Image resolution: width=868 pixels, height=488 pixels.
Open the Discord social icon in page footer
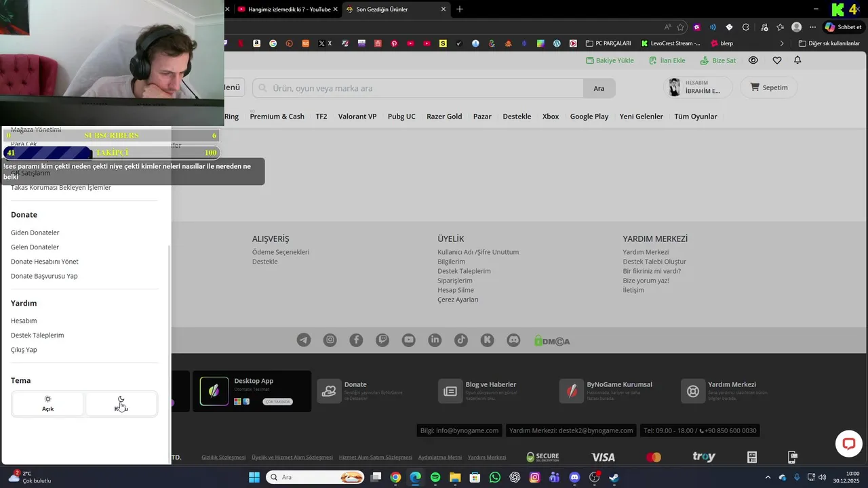coord(513,340)
